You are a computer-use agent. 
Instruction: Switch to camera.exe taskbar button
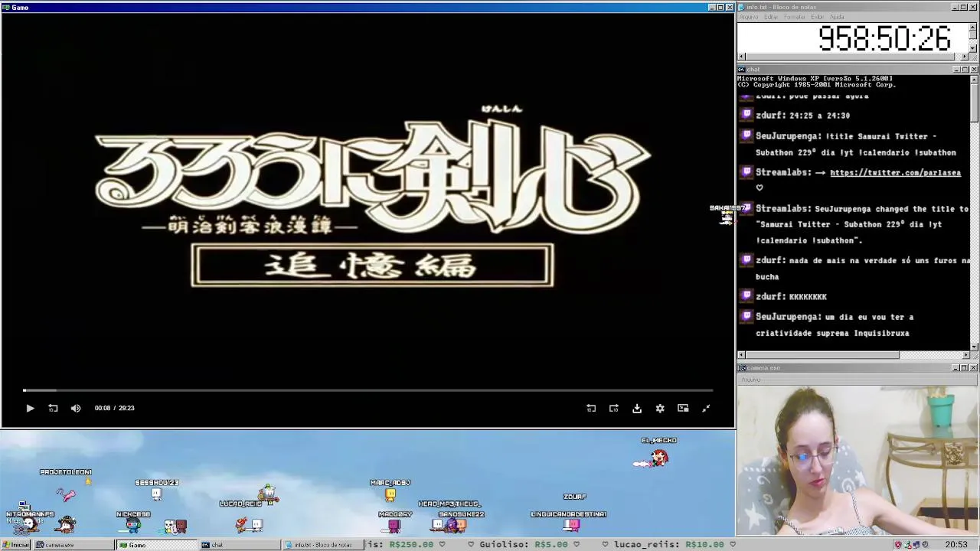(x=73, y=545)
